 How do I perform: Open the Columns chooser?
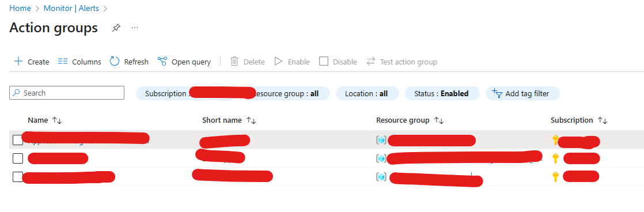[79, 62]
